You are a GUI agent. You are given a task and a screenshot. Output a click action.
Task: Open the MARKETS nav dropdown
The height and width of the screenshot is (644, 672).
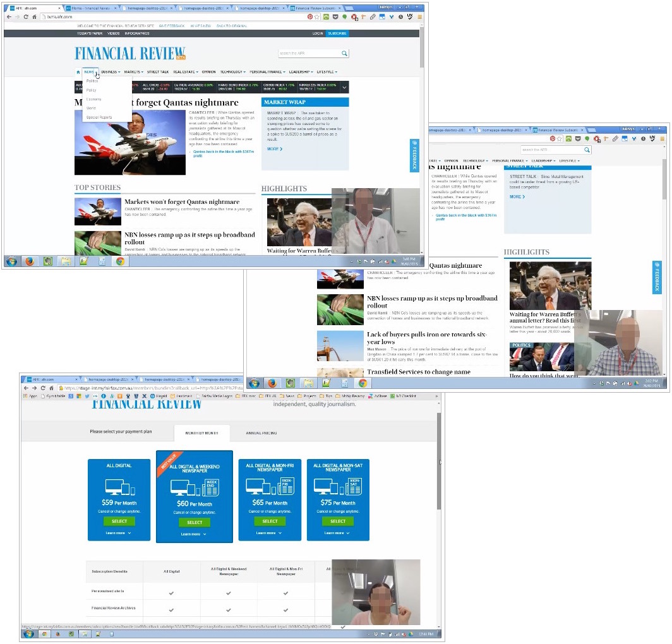click(x=134, y=72)
